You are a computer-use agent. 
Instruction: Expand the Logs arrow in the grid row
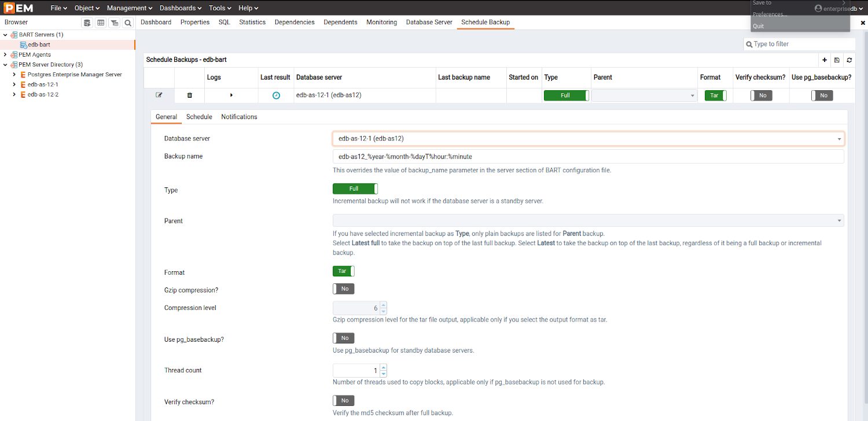(x=231, y=95)
